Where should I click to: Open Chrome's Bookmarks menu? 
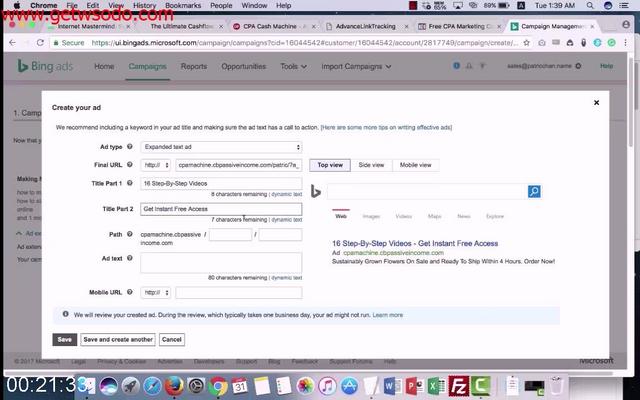point(183,5)
